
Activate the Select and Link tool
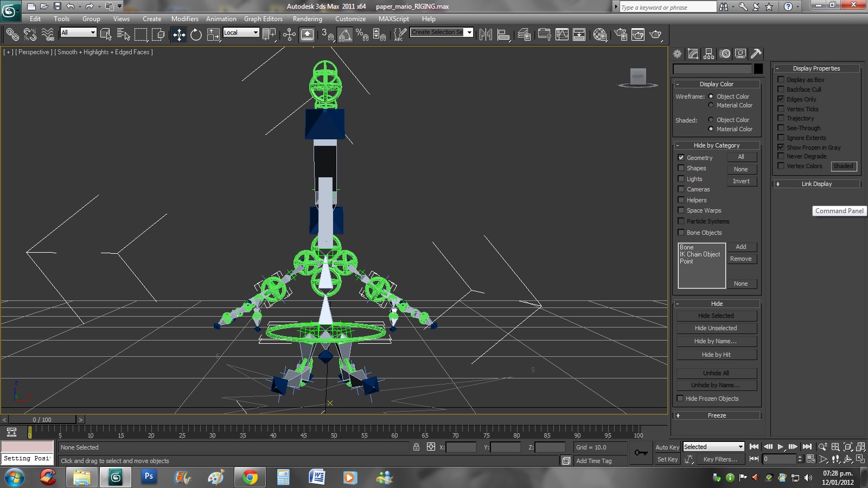pos(12,35)
